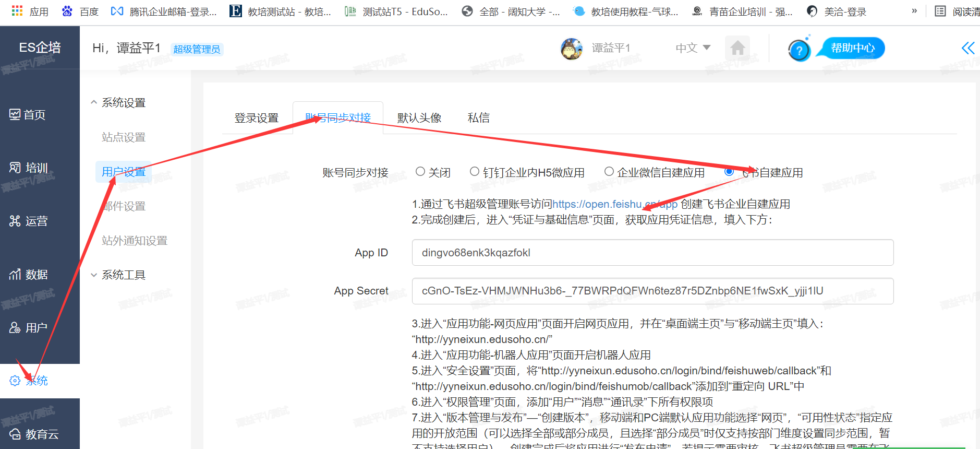This screenshot has width=980, height=449.
Task: Open 教育云 in the left sidebar
Action: coord(34,434)
